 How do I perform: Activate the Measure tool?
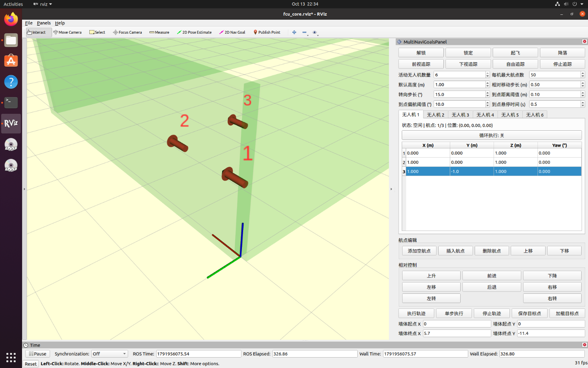[x=159, y=32]
